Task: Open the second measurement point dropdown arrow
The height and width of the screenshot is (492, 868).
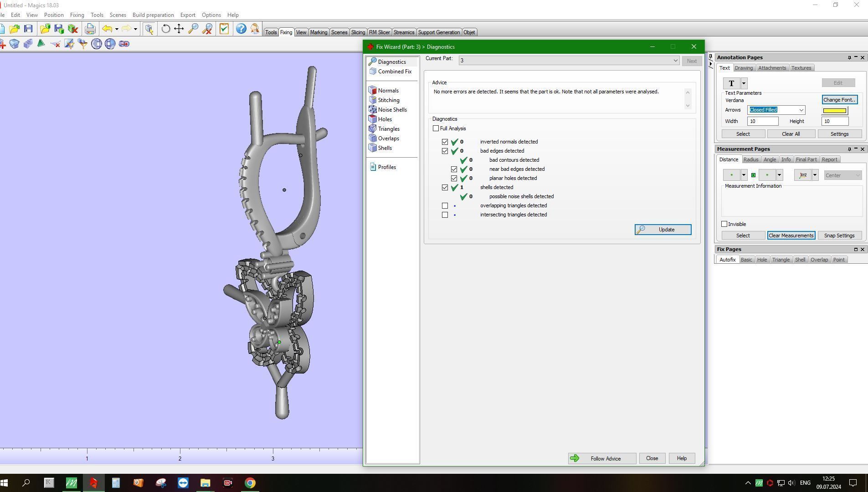Action: (779, 175)
